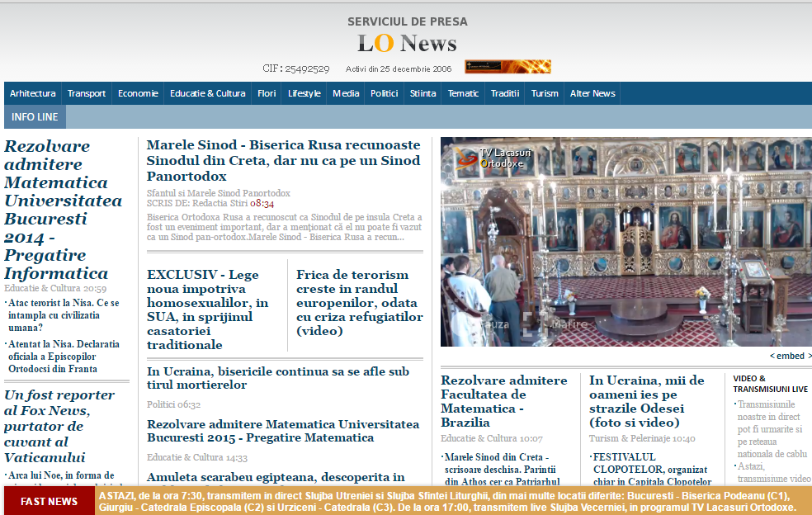Viewport: 812px width, 515px height.
Task: Open Transmisiunile noastre in direct link
Action: (x=772, y=429)
